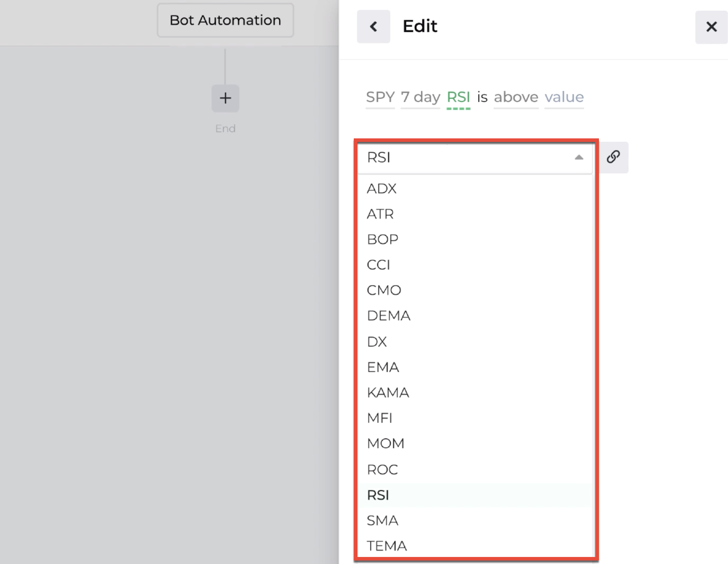Click the RSI dropdown input field
This screenshot has width=728, height=564.
tap(475, 157)
